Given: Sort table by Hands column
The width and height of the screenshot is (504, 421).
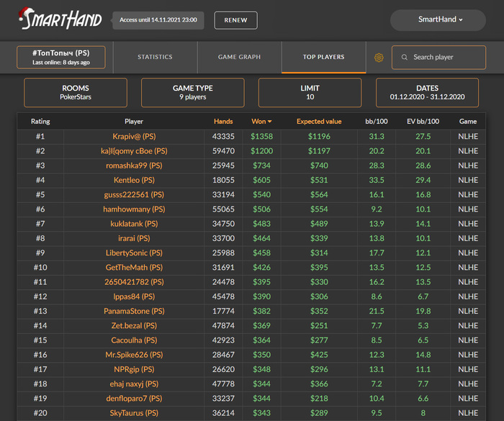Looking at the screenshot, I should tap(223, 122).
